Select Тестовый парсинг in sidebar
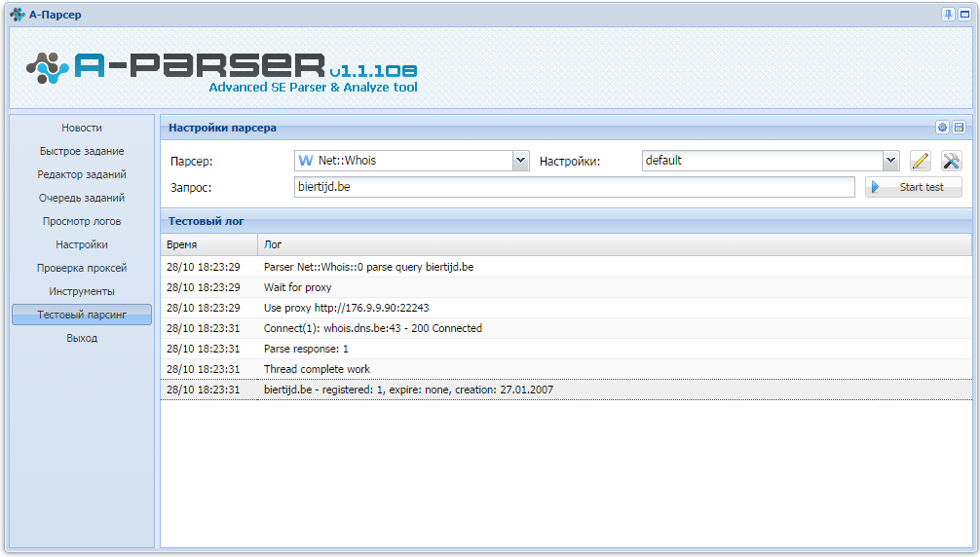 (x=82, y=315)
